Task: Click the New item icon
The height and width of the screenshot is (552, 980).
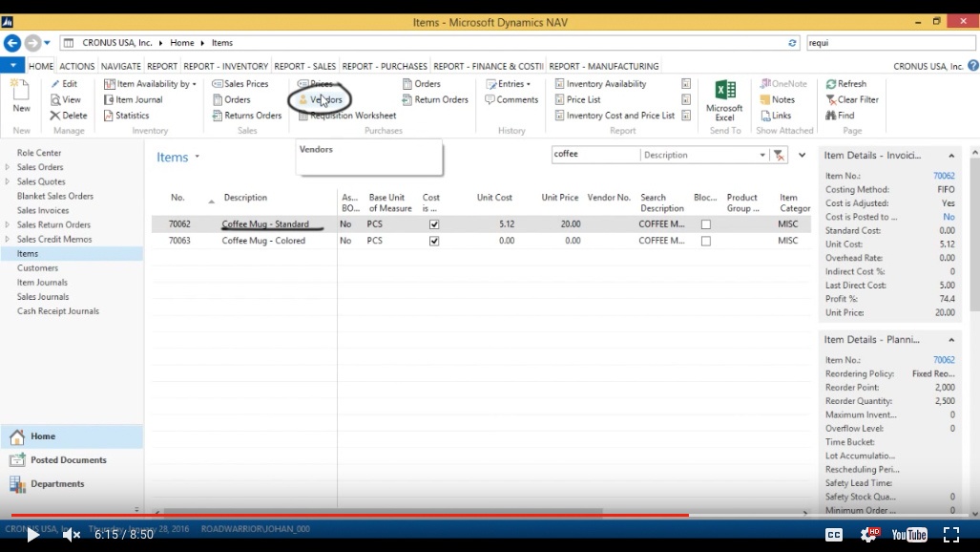Action: [x=21, y=96]
